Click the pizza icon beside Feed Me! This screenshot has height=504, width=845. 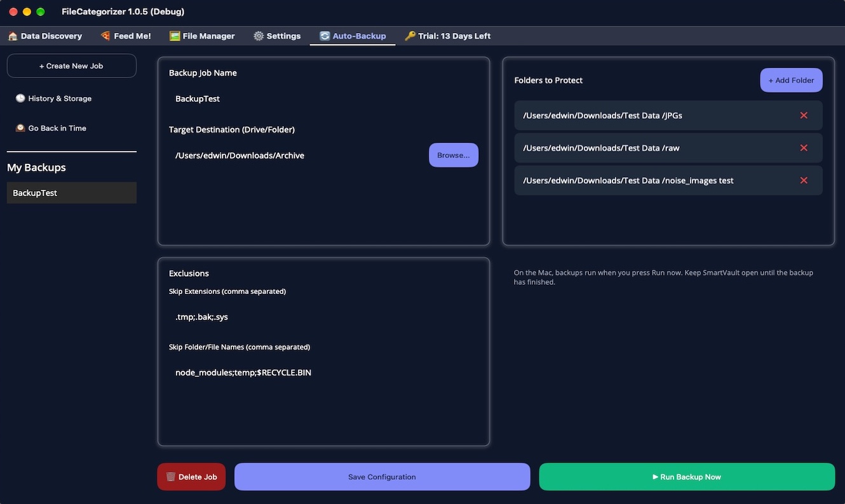105,36
